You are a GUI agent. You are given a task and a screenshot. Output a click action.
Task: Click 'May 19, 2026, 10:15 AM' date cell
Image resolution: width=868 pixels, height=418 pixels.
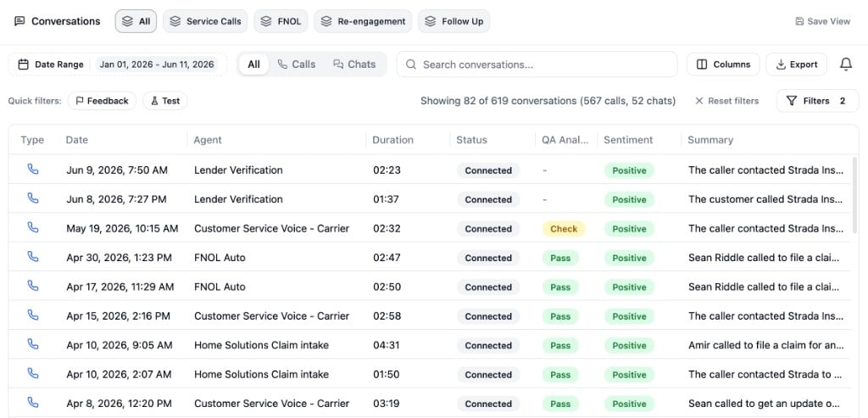pos(122,228)
